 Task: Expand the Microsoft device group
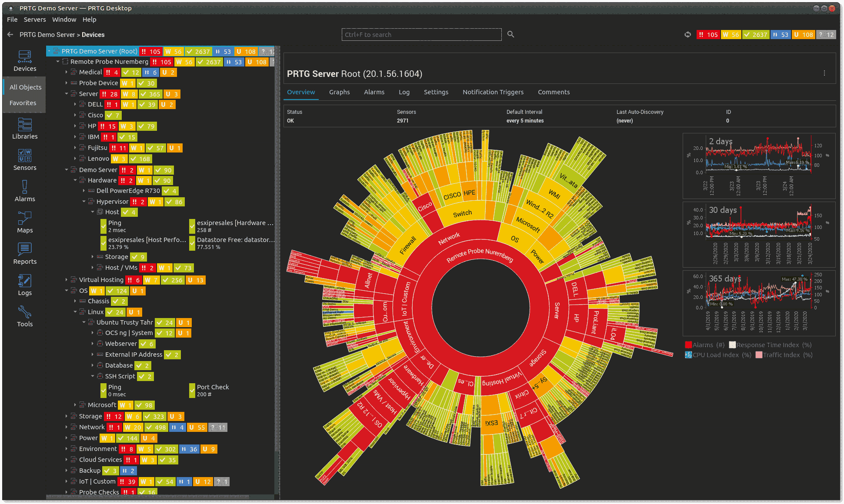tap(75, 405)
